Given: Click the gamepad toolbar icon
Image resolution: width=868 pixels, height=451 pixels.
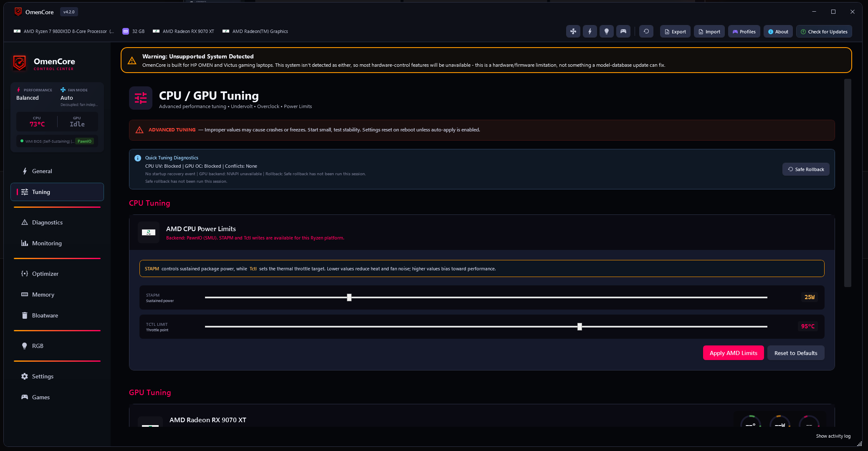Looking at the screenshot, I should tap(623, 31).
